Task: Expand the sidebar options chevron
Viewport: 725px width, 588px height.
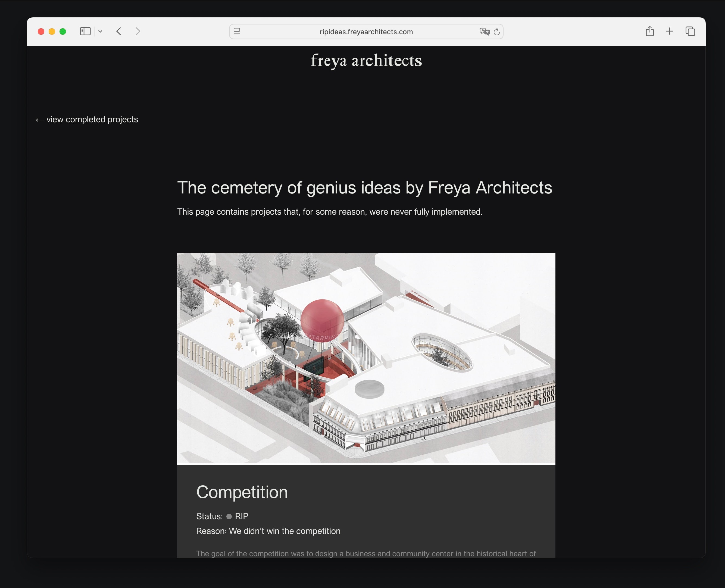Action: pyautogui.click(x=100, y=32)
